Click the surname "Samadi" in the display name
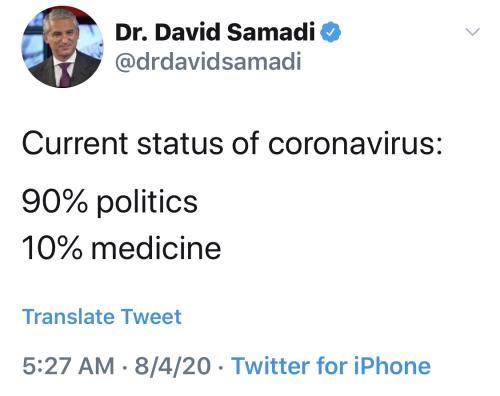The height and width of the screenshot is (396, 500). click(271, 32)
